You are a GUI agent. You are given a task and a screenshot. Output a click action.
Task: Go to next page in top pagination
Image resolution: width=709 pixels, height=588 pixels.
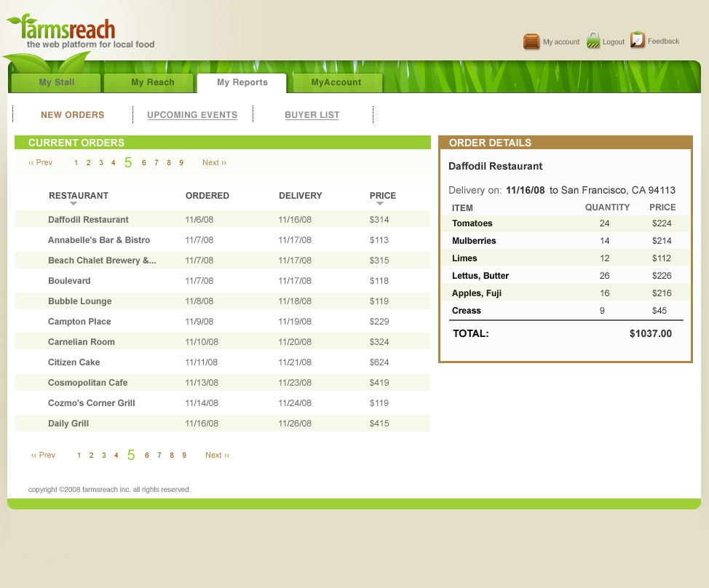(x=214, y=162)
